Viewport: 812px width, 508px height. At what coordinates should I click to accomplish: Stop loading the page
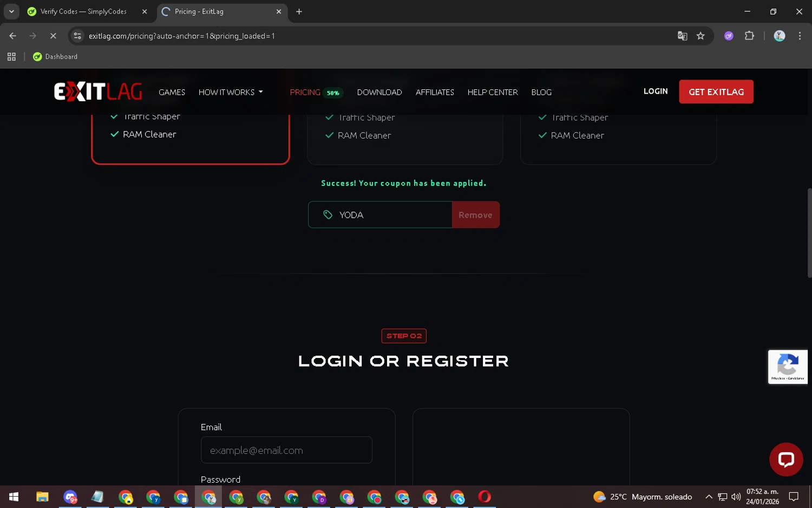(53, 36)
